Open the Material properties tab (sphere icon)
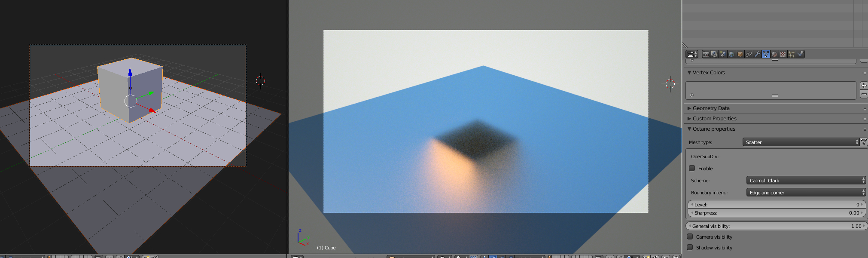Image resolution: width=868 pixels, height=258 pixels. [774, 54]
